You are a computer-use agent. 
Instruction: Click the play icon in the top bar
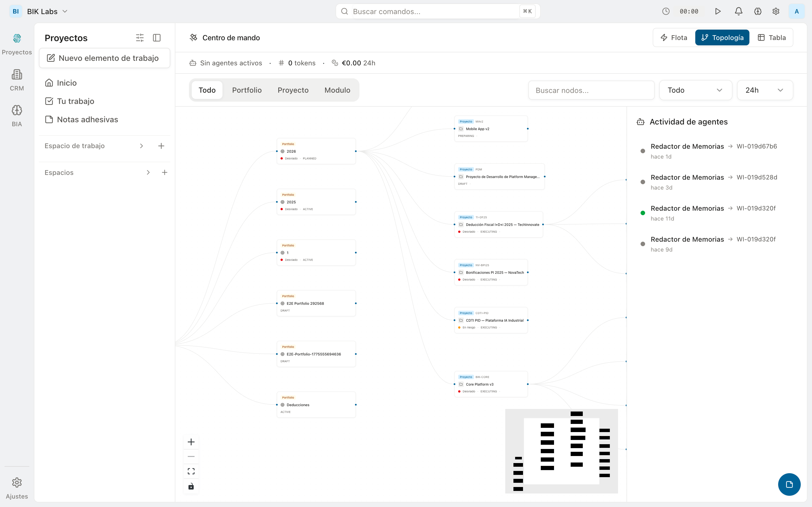(x=718, y=11)
